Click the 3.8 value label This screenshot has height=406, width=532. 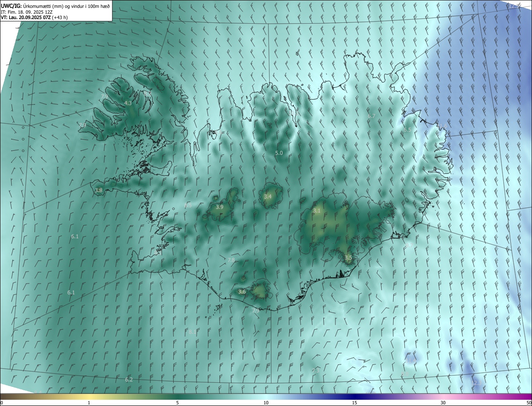(99, 190)
